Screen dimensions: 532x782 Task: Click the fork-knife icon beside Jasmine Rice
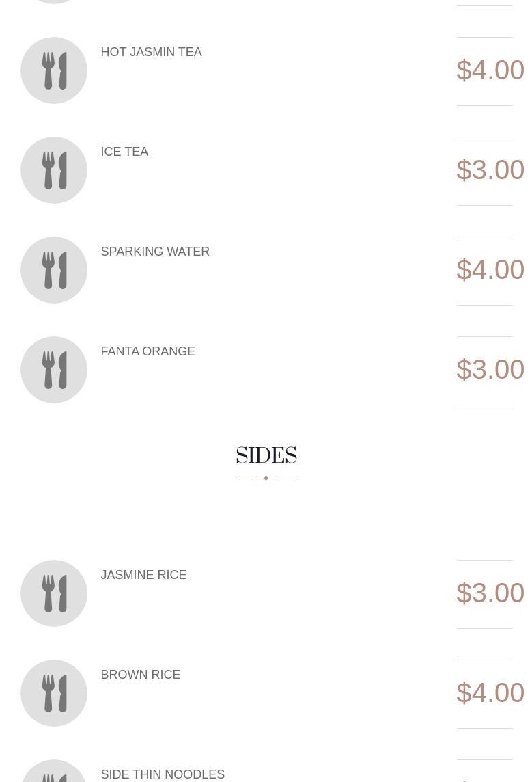[x=54, y=593]
